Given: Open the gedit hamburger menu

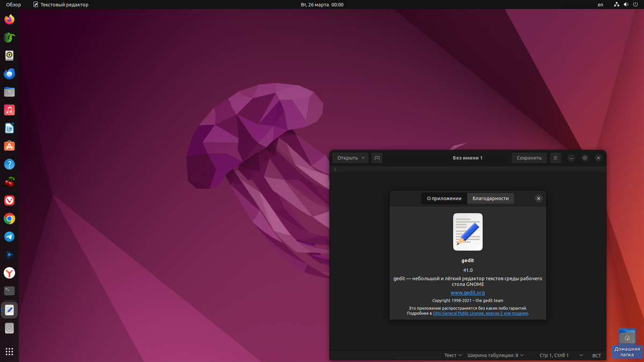Looking at the screenshot, I should pos(555,158).
